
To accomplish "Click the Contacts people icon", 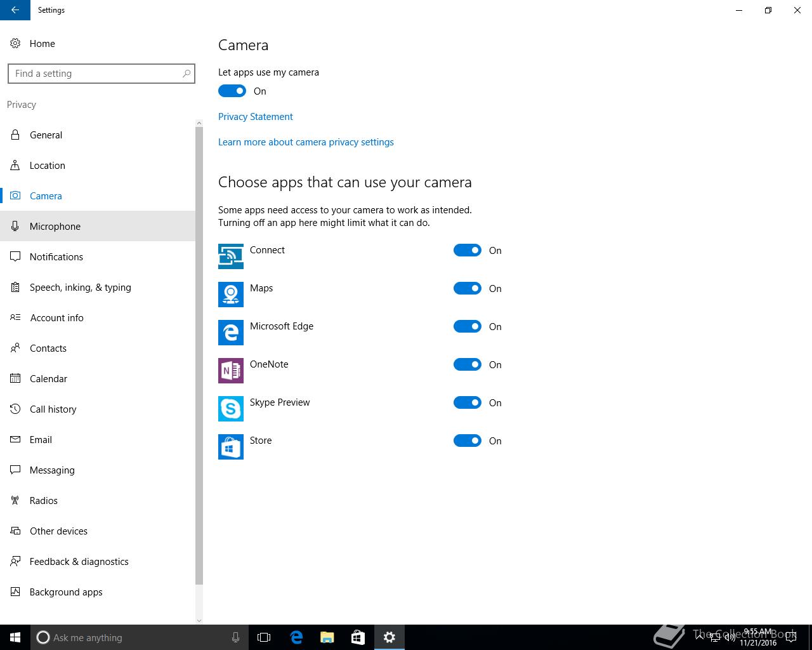I will click(15, 348).
